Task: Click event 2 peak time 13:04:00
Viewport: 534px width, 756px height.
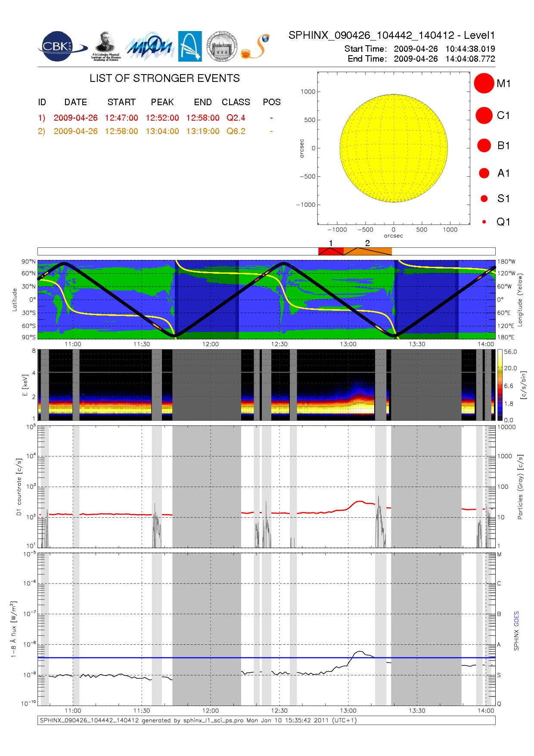Action: click(x=162, y=131)
